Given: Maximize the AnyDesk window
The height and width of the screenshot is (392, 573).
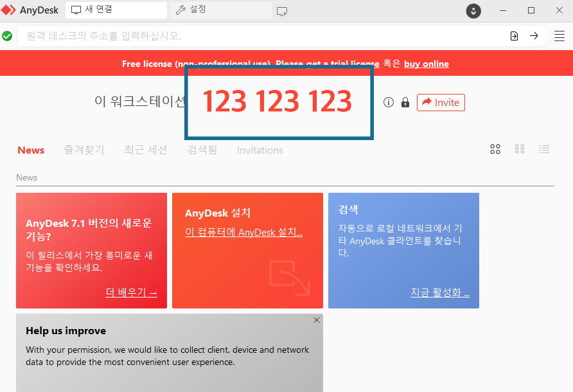Looking at the screenshot, I should 531,10.
